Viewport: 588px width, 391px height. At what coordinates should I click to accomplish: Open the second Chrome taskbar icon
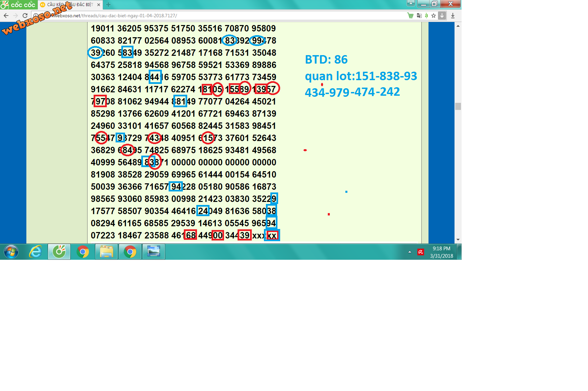tap(130, 252)
